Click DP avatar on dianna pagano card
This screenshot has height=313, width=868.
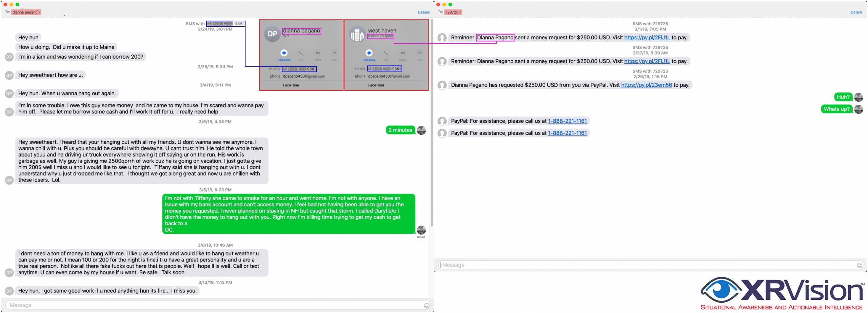click(272, 34)
